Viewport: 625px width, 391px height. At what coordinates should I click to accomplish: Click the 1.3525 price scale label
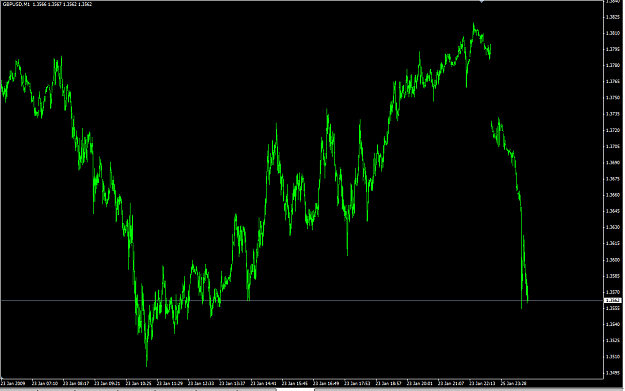coord(613,340)
